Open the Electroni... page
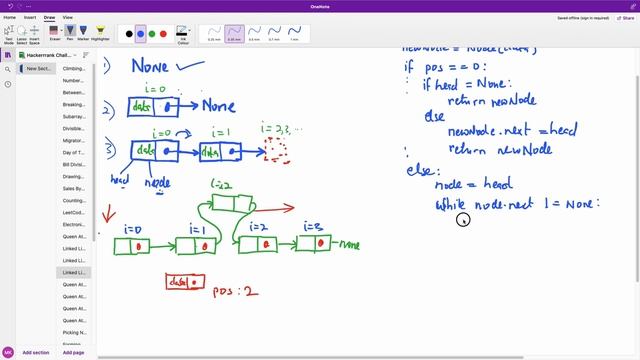The image size is (640, 360). pyautogui.click(x=74, y=224)
